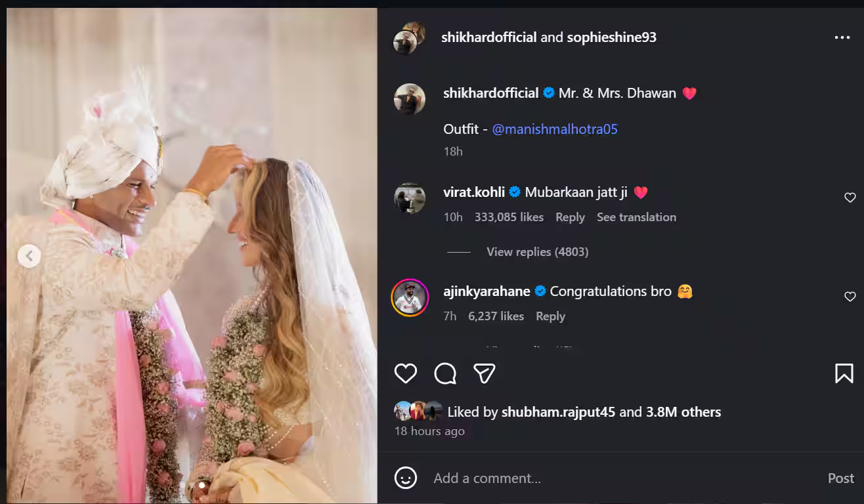Open ajinkyarahane's story avatar

click(410, 297)
